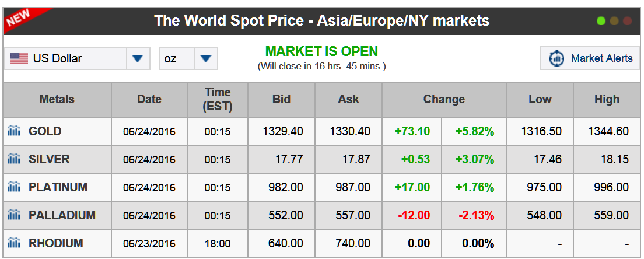This screenshot has width=644, height=259.
Task: Click the Market Alerts clock icon
Action: click(x=556, y=58)
